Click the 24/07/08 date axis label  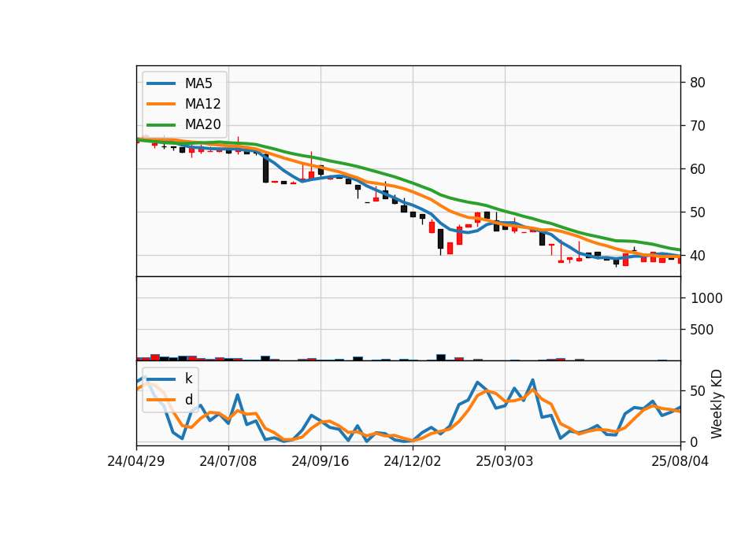(x=228, y=461)
